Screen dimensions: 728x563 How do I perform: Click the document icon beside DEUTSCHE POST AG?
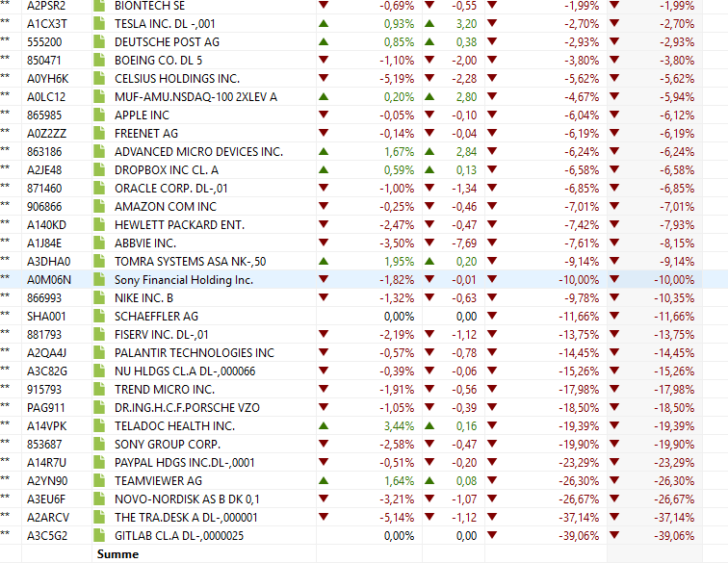pyautogui.click(x=99, y=41)
